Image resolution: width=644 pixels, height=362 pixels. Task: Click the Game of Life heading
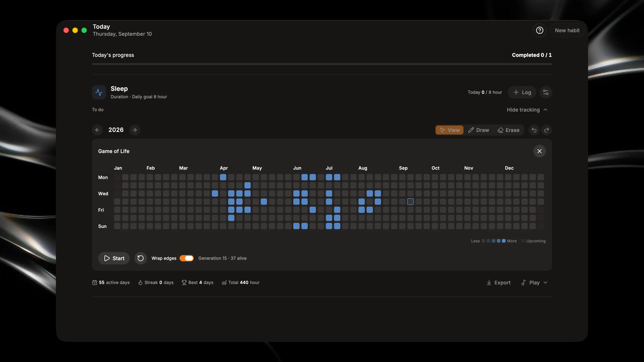point(114,151)
